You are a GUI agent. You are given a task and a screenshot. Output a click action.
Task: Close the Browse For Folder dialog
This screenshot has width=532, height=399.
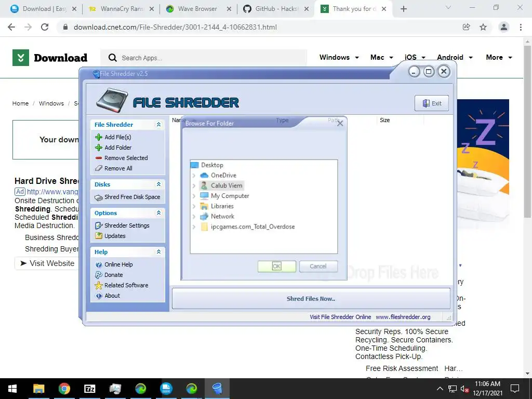pos(340,124)
